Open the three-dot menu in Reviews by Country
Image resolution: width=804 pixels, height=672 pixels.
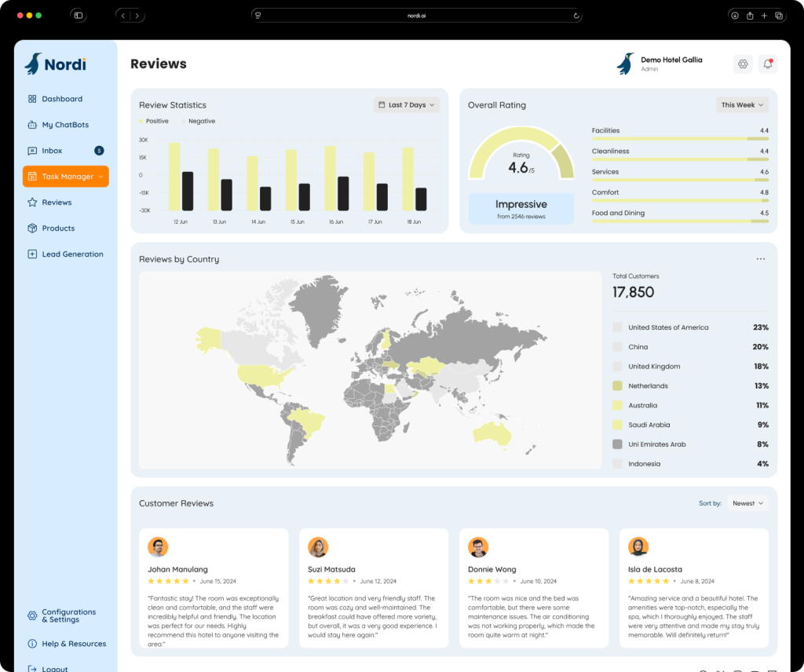[x=760, y=259]
